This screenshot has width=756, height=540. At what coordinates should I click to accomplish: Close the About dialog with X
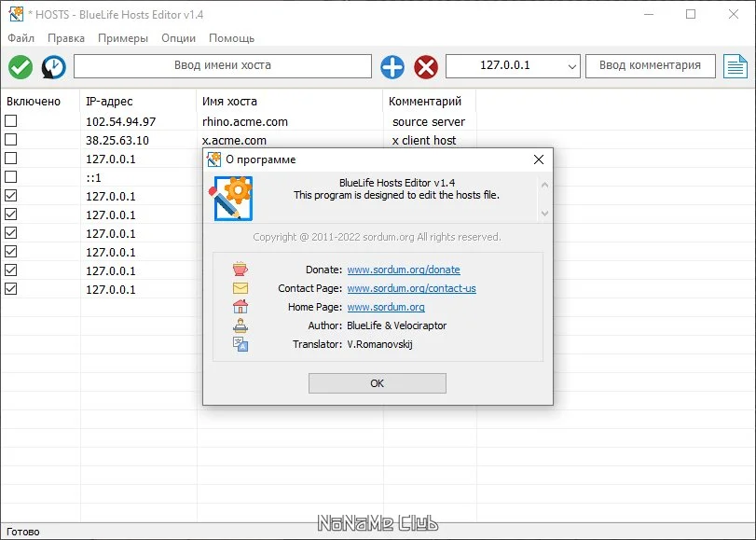coord(539,159)
